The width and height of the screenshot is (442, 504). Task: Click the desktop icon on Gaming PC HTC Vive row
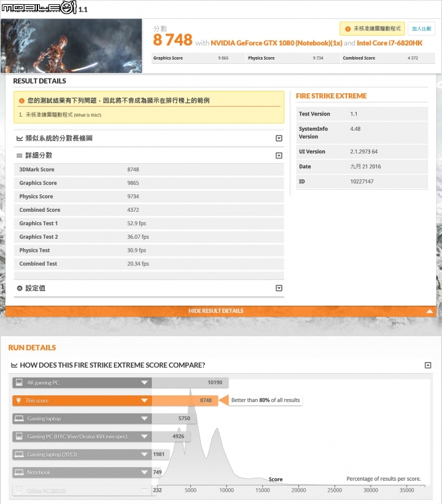19,436
